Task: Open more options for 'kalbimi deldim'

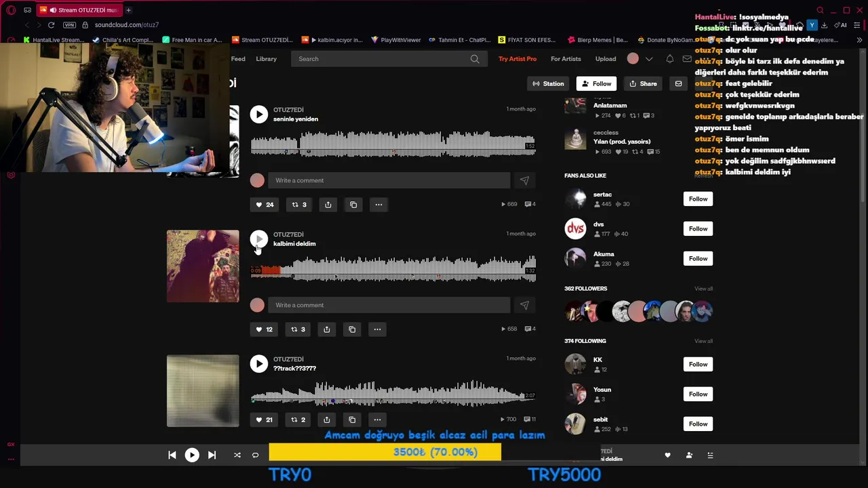Action: pyautogui.click(x=377, y=329)
